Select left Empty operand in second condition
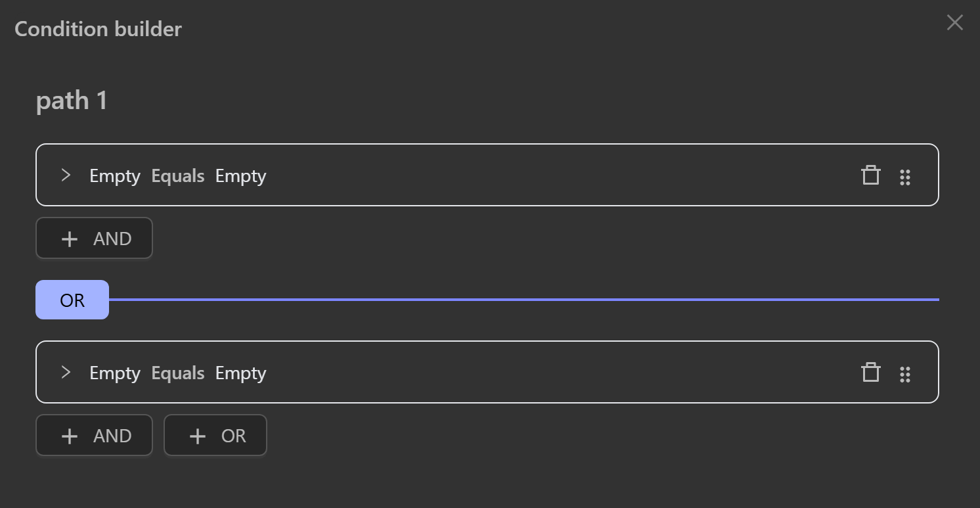 click(115, 373)
